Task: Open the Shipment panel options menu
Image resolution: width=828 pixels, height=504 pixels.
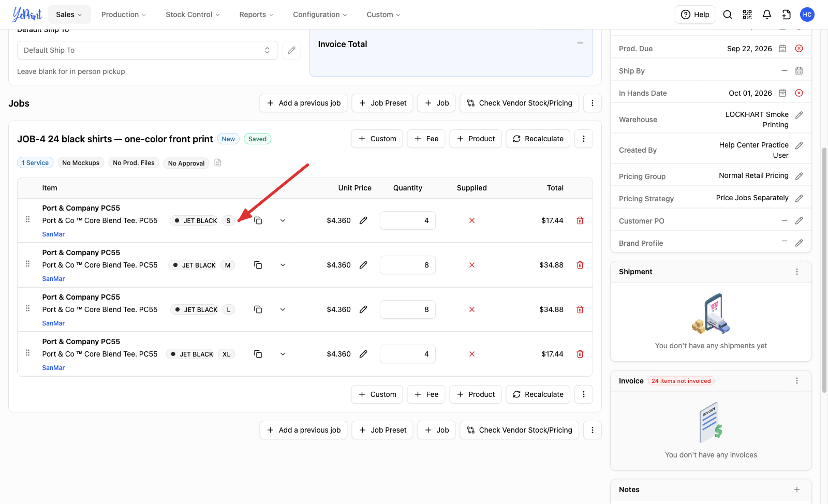Action: click(x=797, y=272)
